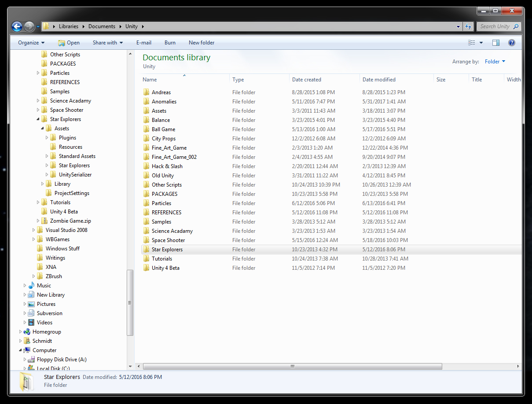Select the Schmidt user icon in tree
The image size is (532, 404).
(27, 341)
